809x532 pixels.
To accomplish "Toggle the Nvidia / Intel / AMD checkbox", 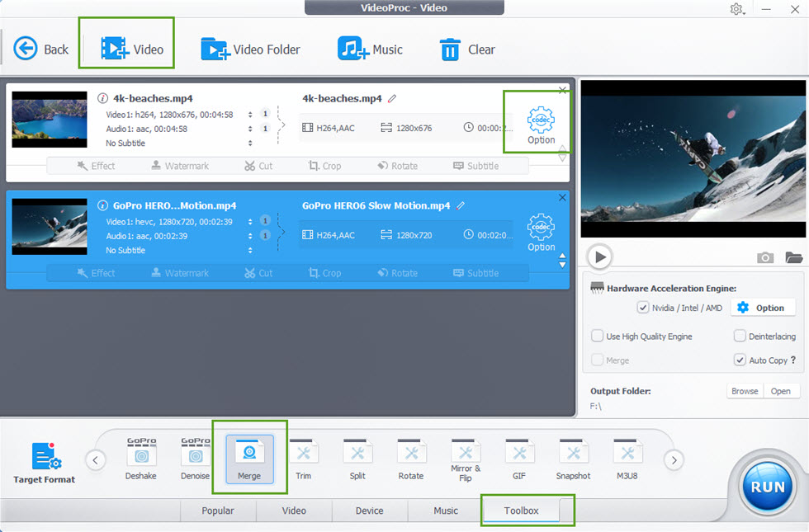I will (x=643, y=308).
